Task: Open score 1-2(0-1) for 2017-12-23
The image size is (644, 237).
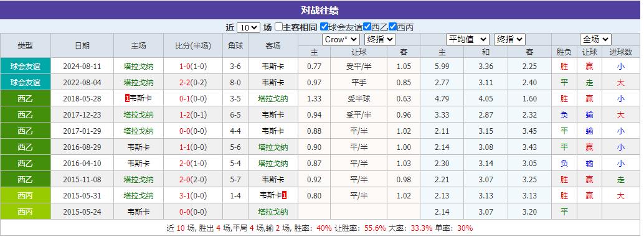Action: (x=193, y=115)
